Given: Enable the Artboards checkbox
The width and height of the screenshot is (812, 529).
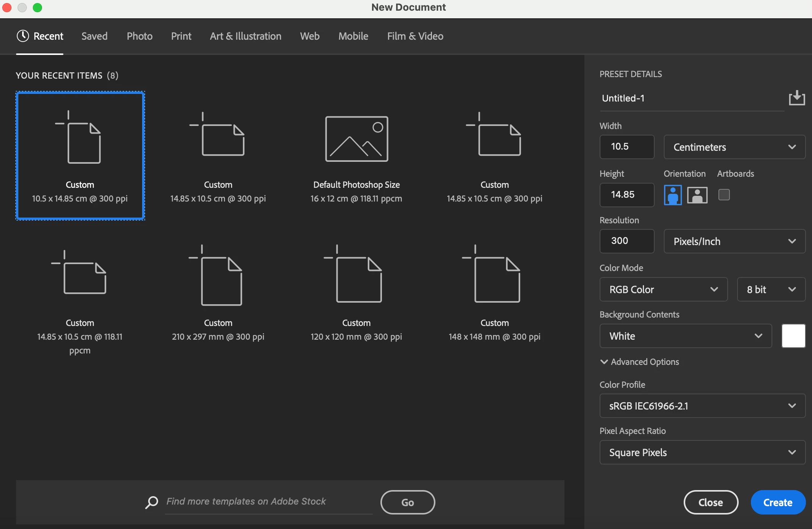Looking at the screenshot, I should [x=724, y=195].
